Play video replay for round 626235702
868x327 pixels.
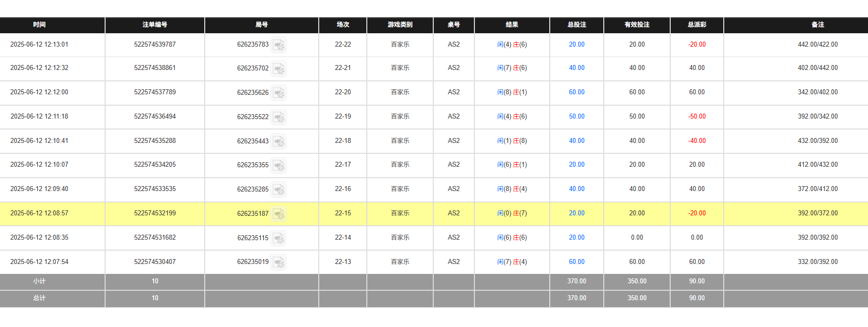coord(279,68)
